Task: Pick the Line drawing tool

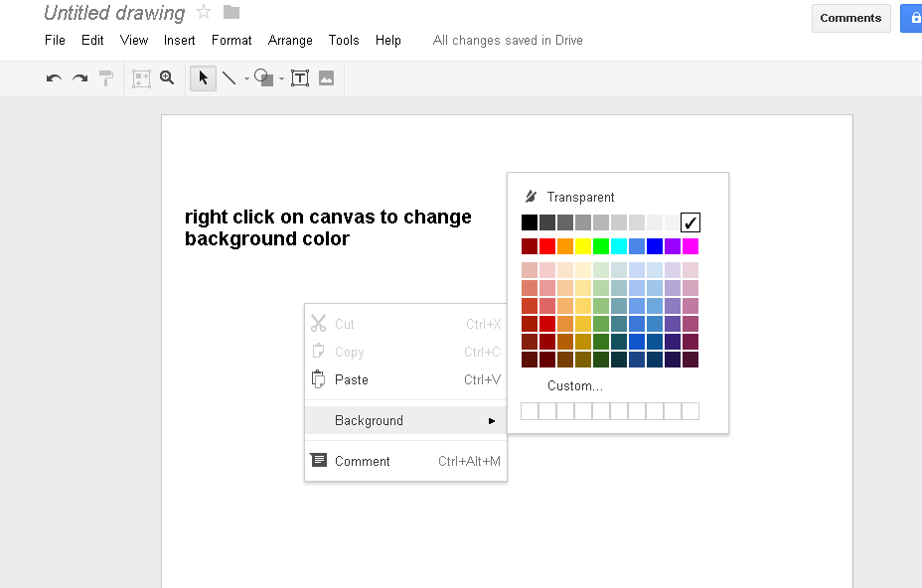Action: pyautogui.click(x=229, y=78)
